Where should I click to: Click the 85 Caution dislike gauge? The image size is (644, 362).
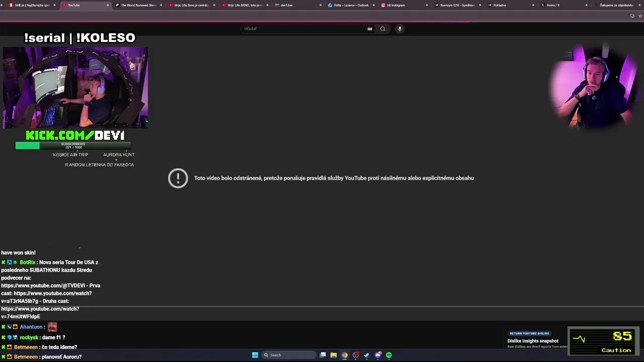[x=603, y=341]
